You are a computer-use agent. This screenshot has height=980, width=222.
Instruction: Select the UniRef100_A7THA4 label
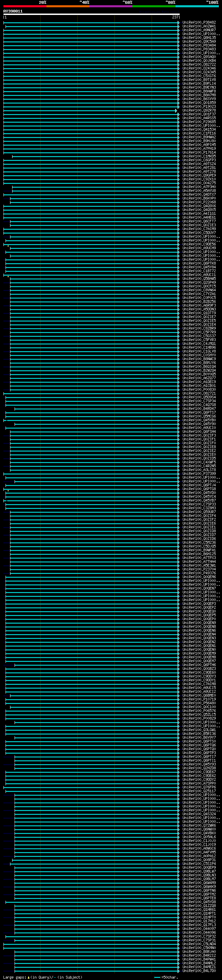pyautogui.click(x=199, y=562)
